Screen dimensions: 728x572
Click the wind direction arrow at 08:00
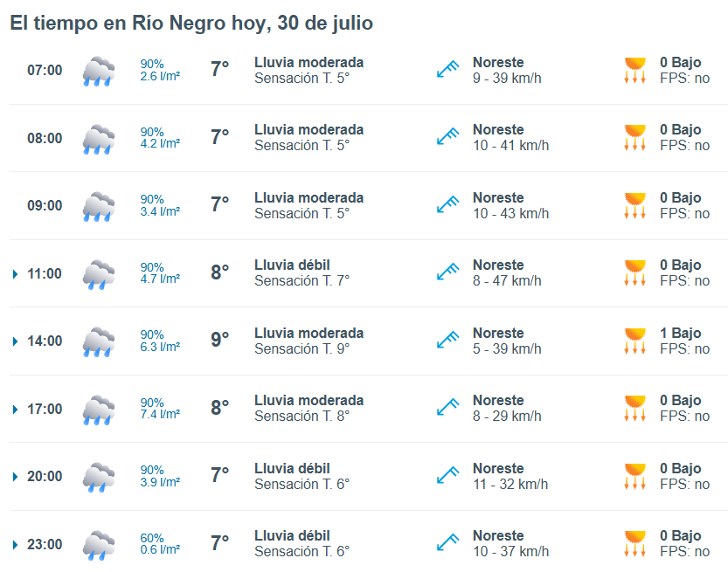tap(447, 136)
